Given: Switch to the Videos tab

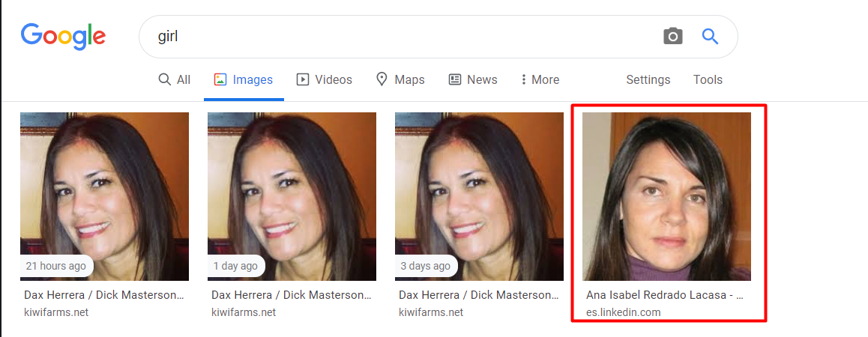Looking at the screenshot, I should [325, 79].
